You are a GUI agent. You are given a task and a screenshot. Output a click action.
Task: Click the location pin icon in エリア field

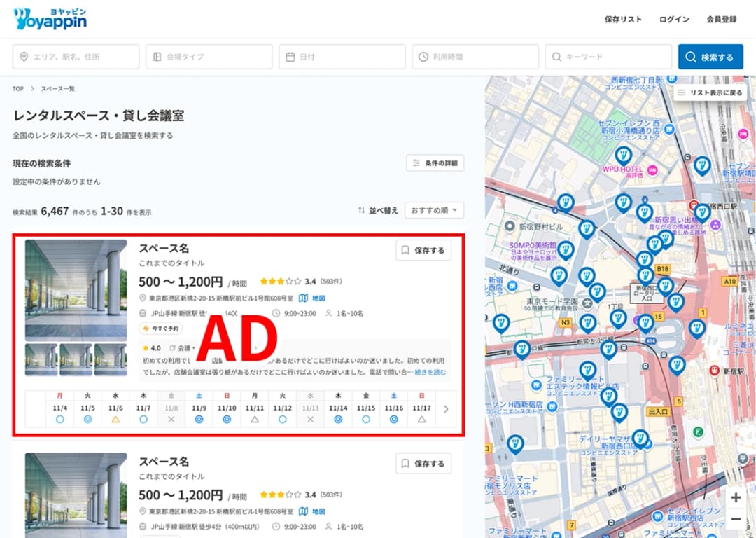point(25,57)
